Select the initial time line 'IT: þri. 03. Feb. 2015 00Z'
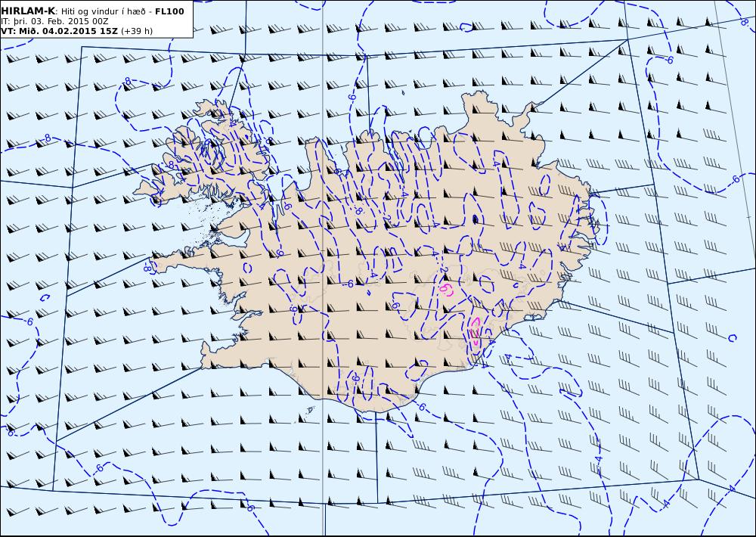The width and height of the screenshot is (756, 537). 54,21
